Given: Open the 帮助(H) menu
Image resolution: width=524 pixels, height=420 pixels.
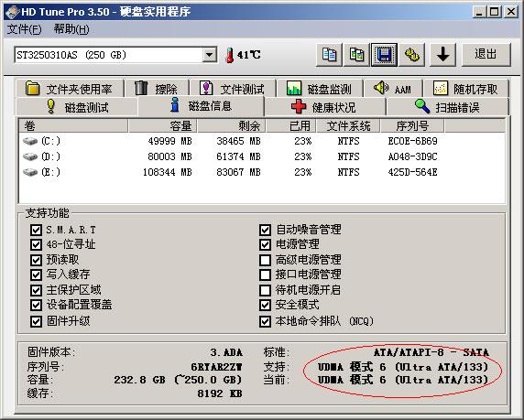Looking at the screenshot, I should click(x=71, y=29).
